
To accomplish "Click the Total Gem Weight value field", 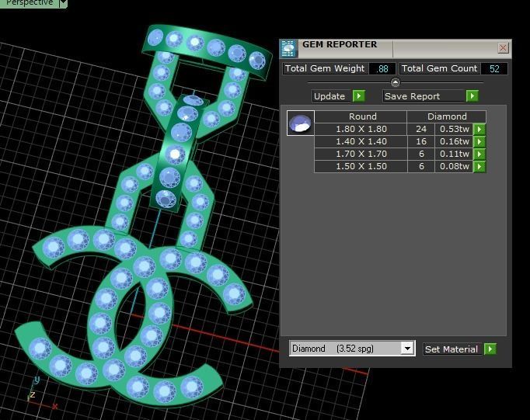I will [x=382, y=69].
